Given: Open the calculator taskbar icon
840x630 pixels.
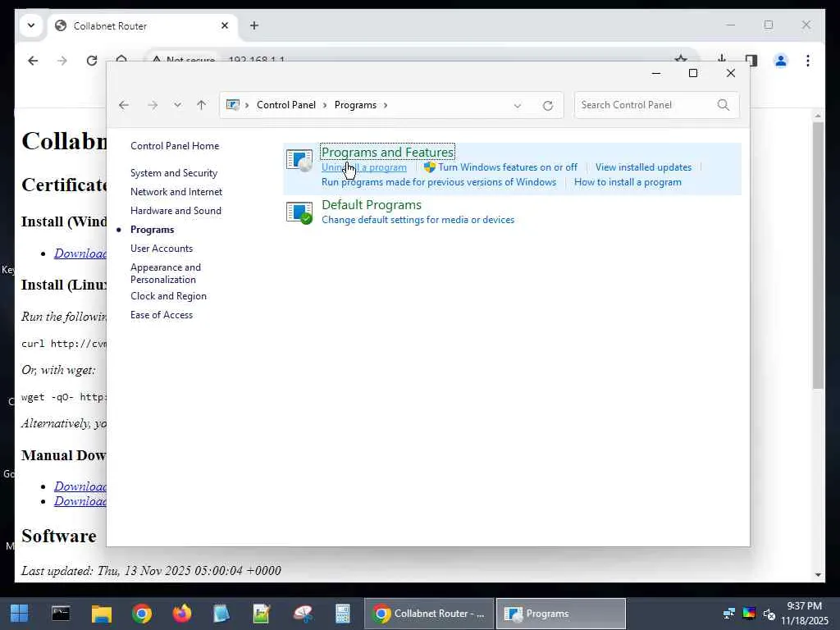Looking at the screenshot, I should tap(342, 614).
